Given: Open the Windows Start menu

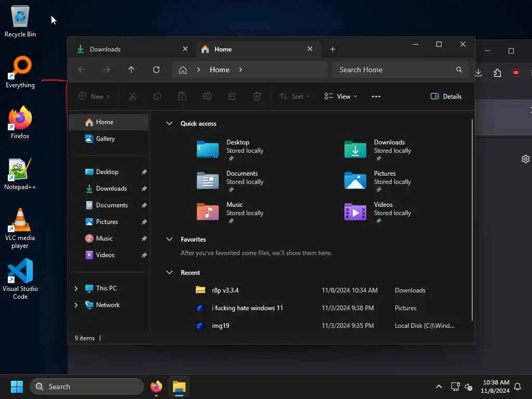Looking at the screenshot, I should click(x=17, y=387).
